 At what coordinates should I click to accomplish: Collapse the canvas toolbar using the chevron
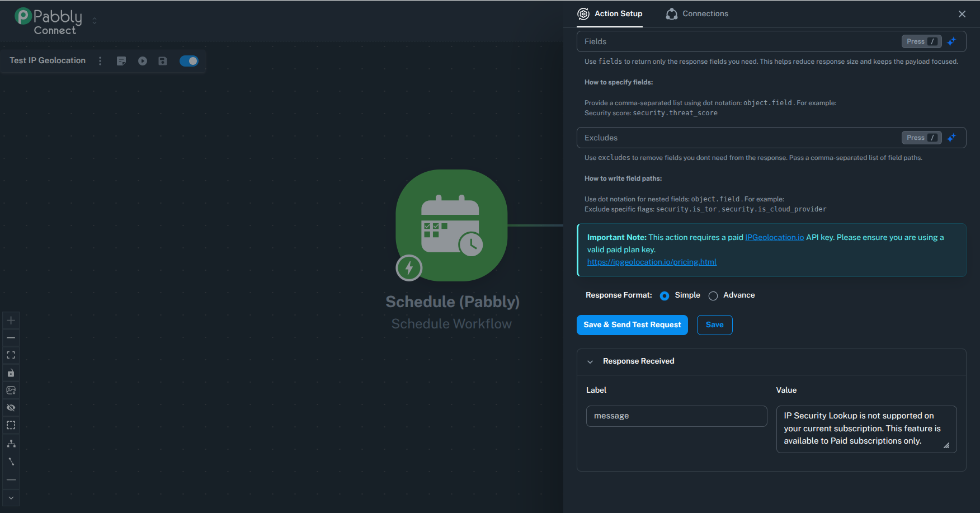pyautogui.click(x=11, y=498)
